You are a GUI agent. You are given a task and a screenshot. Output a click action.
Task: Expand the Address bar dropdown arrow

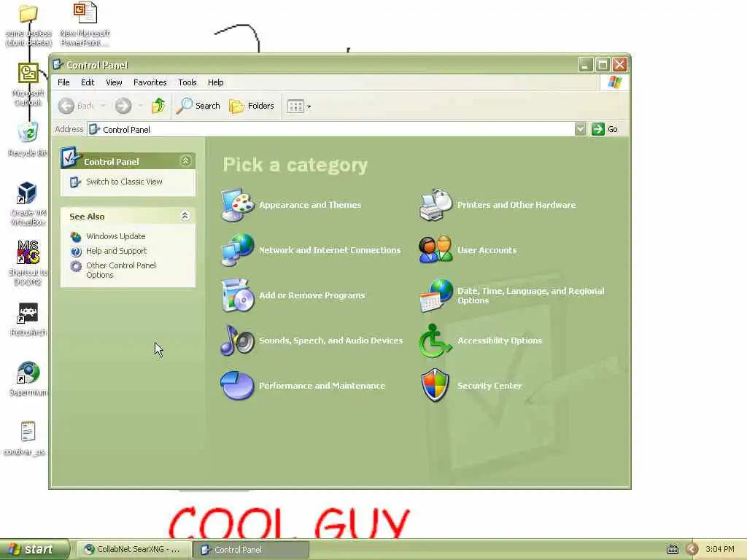[580, 129]
